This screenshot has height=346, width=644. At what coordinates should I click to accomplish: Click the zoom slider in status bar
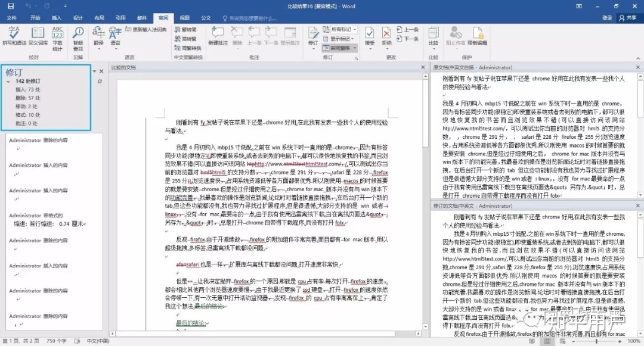(x=596, y=341)
